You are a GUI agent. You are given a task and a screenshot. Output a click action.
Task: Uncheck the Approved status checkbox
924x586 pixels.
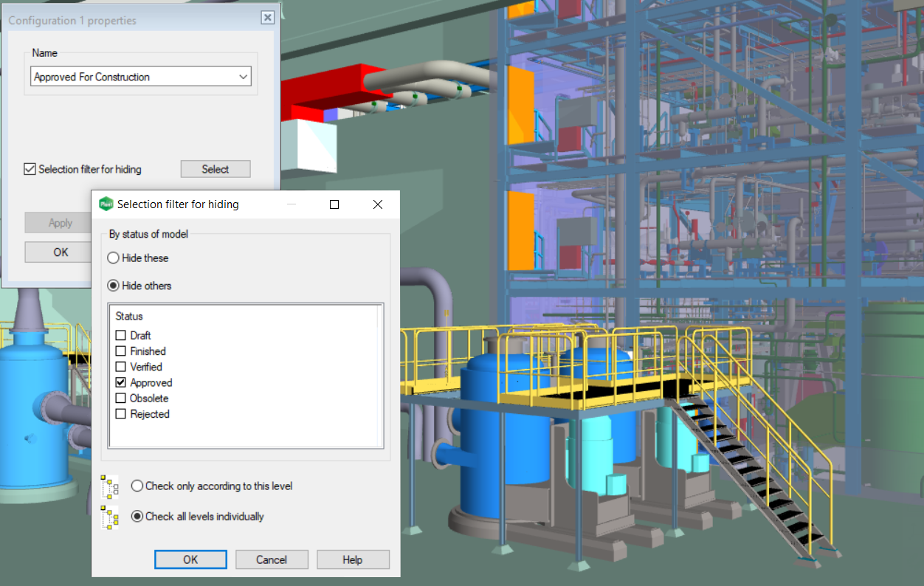point(121,383)
